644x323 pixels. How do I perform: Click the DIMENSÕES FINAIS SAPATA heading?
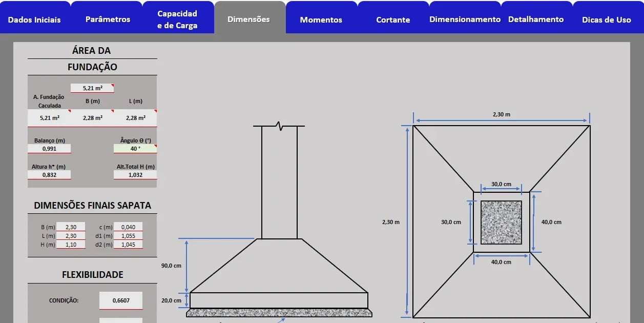pos(92,205)
